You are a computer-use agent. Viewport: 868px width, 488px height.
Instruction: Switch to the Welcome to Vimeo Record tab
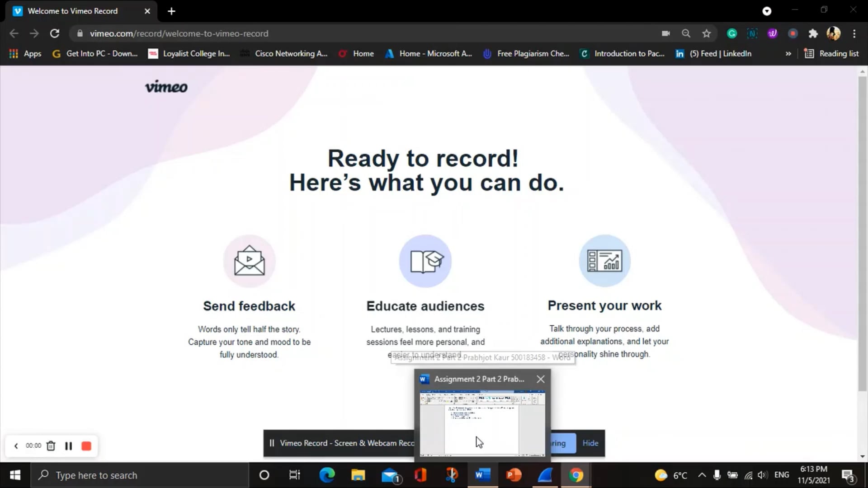pyautogui.click(x=72, y=11)
